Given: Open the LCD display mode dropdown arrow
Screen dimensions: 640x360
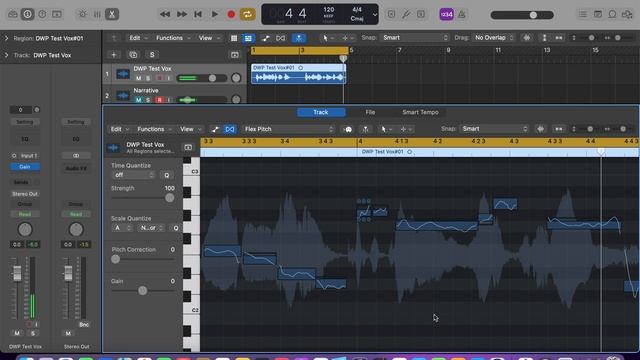Looking at the screenshot, I should (374, 15).
